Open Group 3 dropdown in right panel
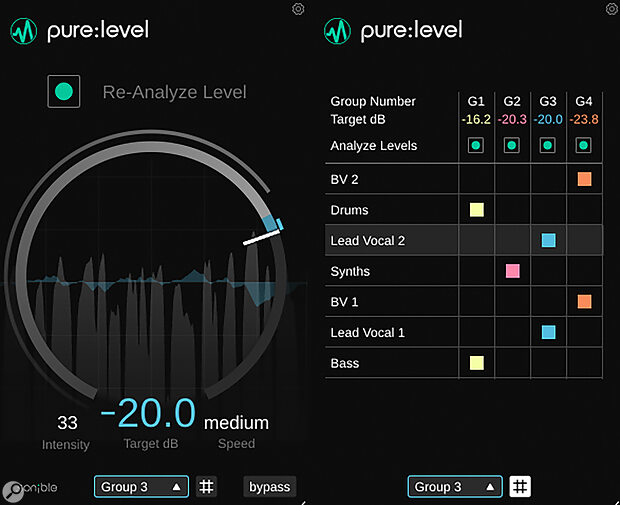 [x=455, y=486]
